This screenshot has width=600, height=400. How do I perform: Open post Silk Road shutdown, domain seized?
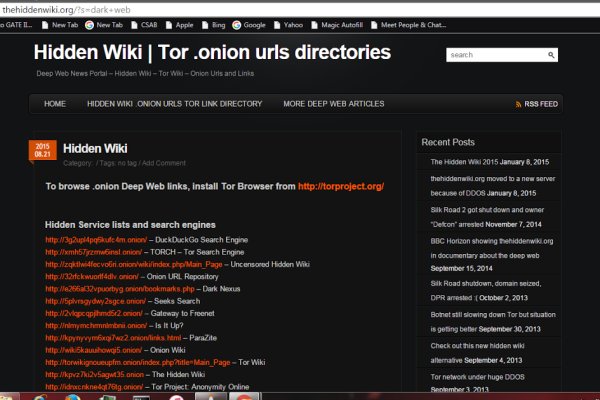coord(486,291)
